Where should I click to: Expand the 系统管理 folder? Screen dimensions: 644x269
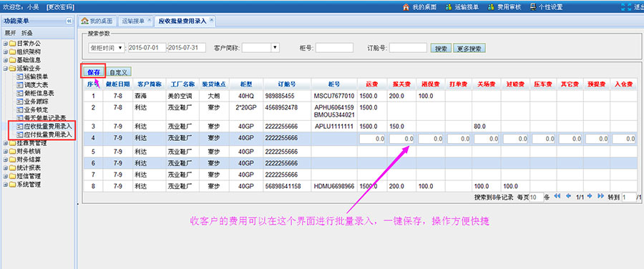tap(5, 185)
